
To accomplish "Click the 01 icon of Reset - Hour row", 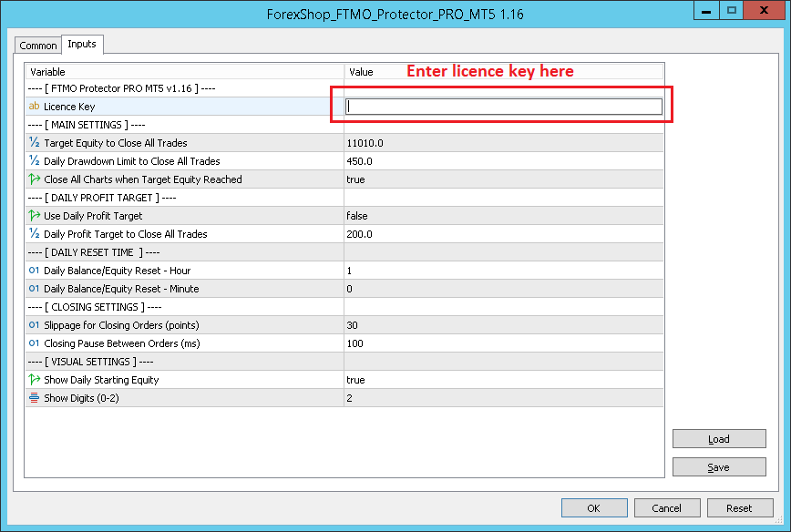I will point(34,271).
